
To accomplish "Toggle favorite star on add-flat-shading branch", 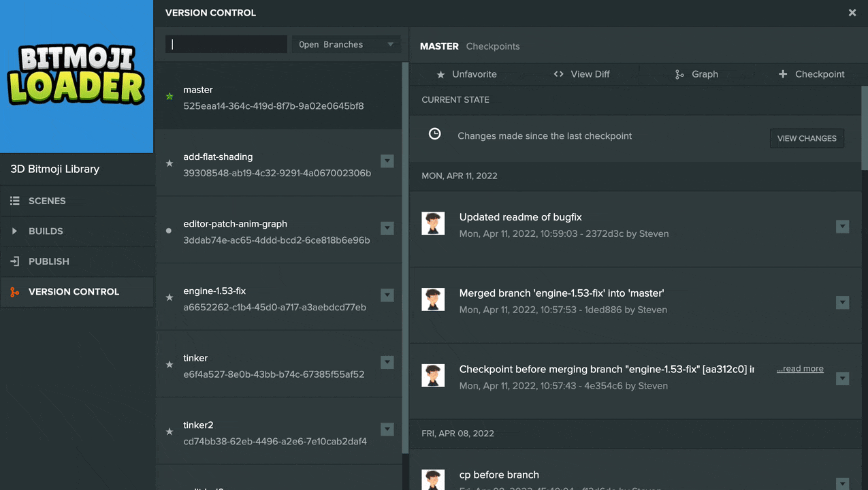I will 170,163.
